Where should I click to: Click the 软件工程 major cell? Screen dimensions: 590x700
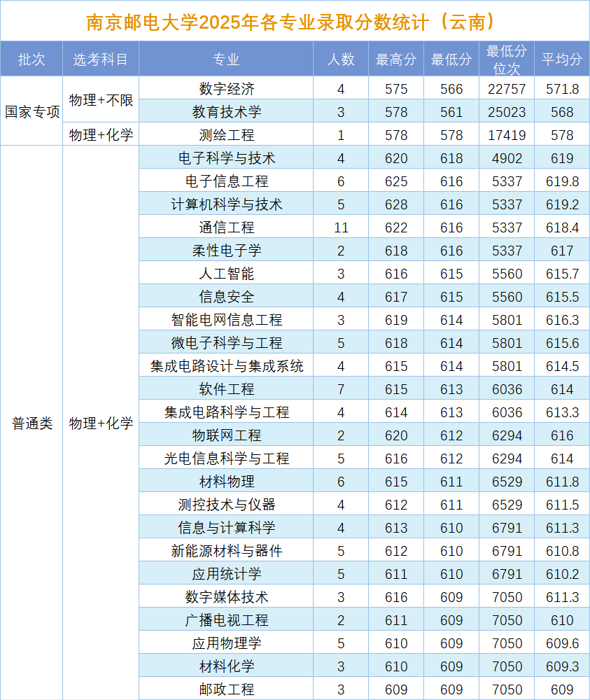coord(226,389)
